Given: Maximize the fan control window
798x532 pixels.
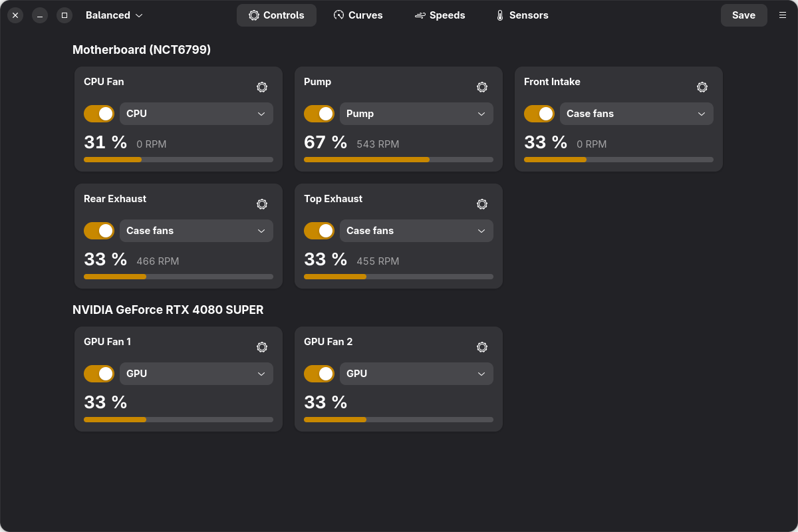Looking at the screenshot, I should 65,15.
